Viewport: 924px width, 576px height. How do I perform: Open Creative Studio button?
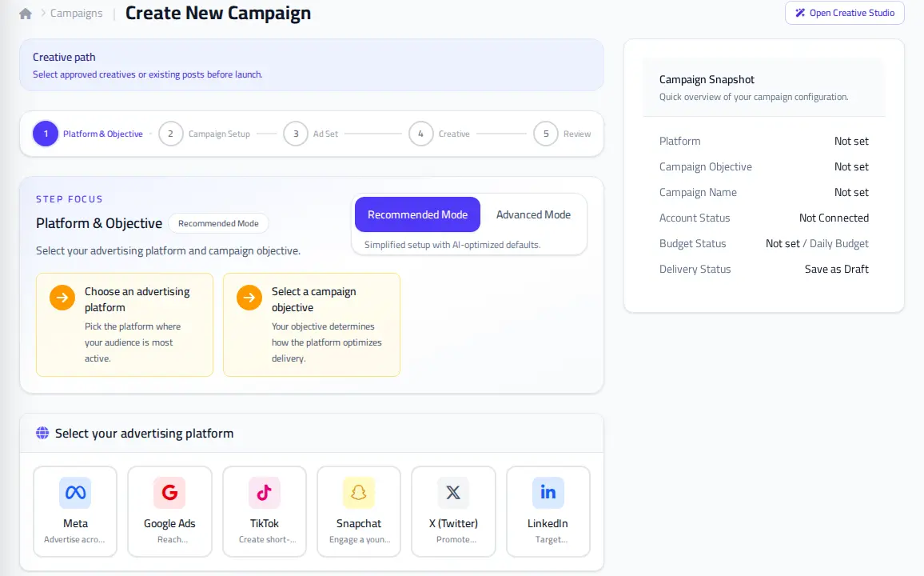(x=844, y=13)
